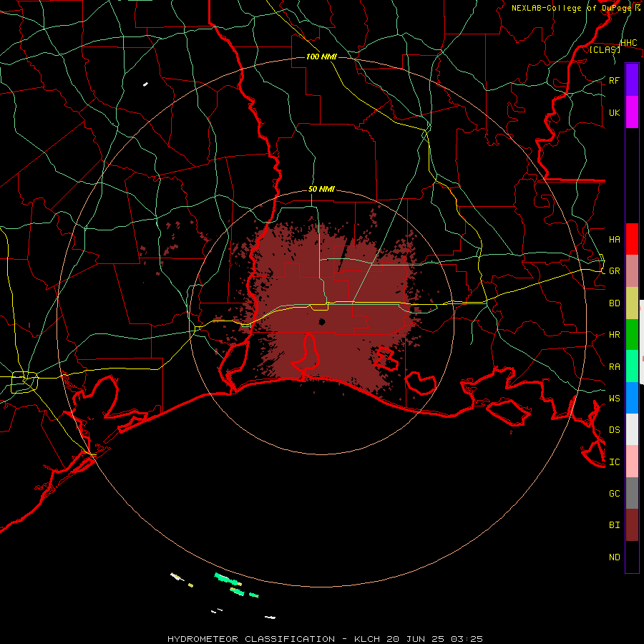Click the HA red legend swatch
This screenshot has width=644, height=644.
[x=632, y=239]
